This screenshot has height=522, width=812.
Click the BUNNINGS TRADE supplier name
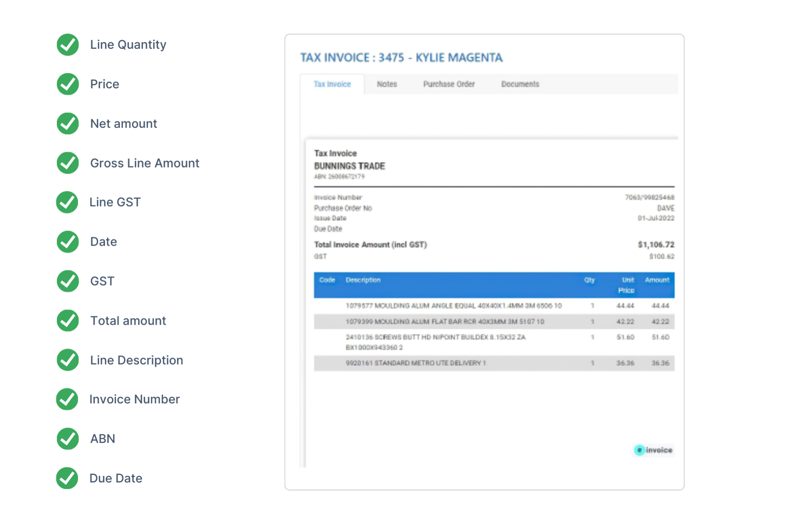[x=349, y=166]
